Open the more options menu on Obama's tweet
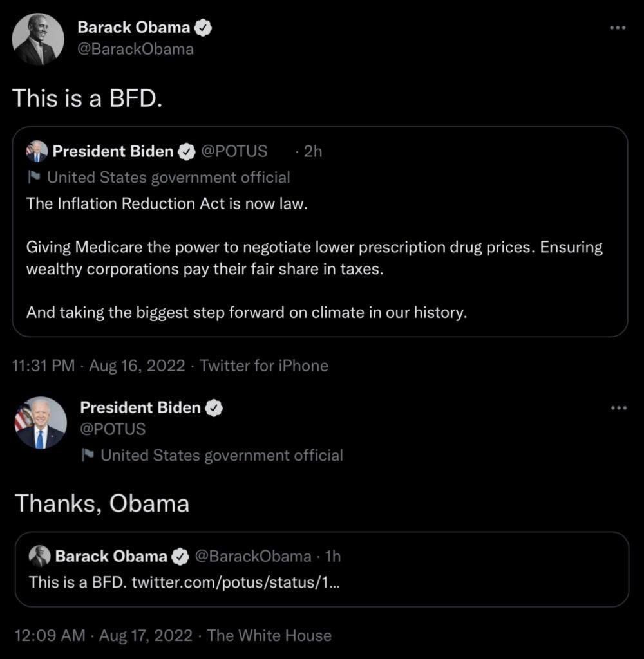Viewport: 644px width, 659px height. point(618,27)
